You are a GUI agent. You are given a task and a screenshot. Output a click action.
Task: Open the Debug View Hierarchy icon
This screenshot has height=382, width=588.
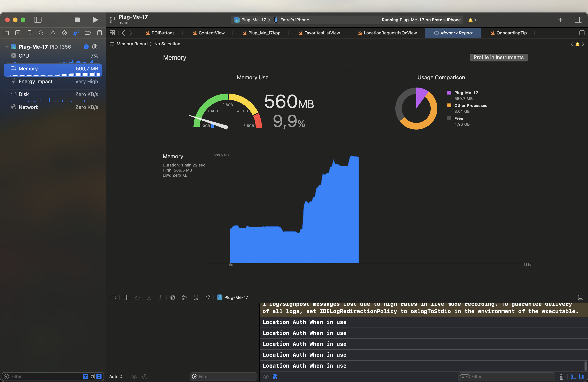tap(173, 297)
